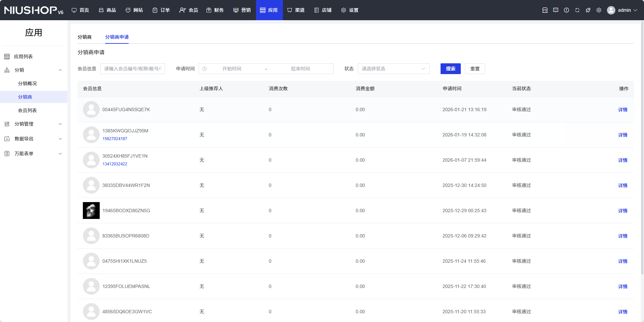Click the refresh cache icon

577,10
